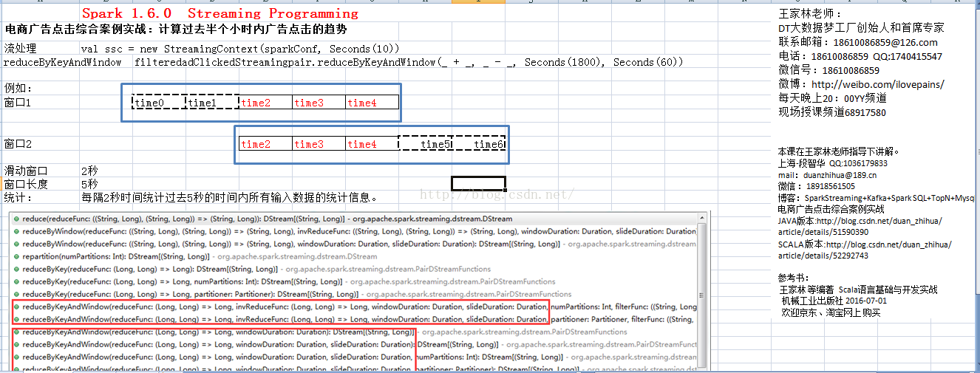The width and height of the screenshot is (980, 373).
Task: Click the time2 box in window 2
Action: (265, 144)
